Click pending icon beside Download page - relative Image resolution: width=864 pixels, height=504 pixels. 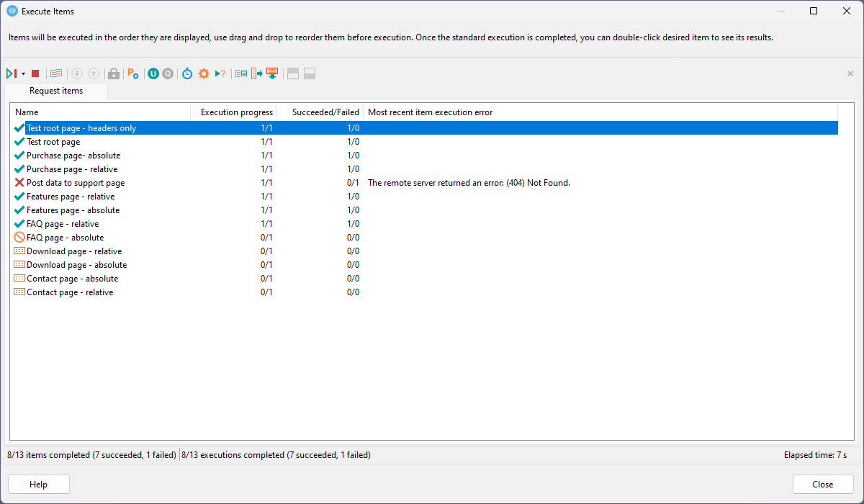coord(19,251)
